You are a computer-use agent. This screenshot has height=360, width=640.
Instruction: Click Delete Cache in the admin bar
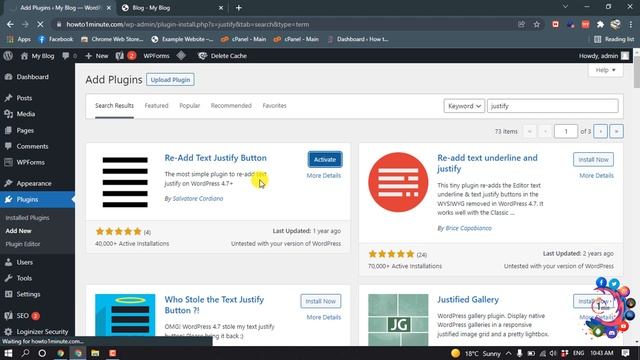pyautogui.click(x=222, y=56)
